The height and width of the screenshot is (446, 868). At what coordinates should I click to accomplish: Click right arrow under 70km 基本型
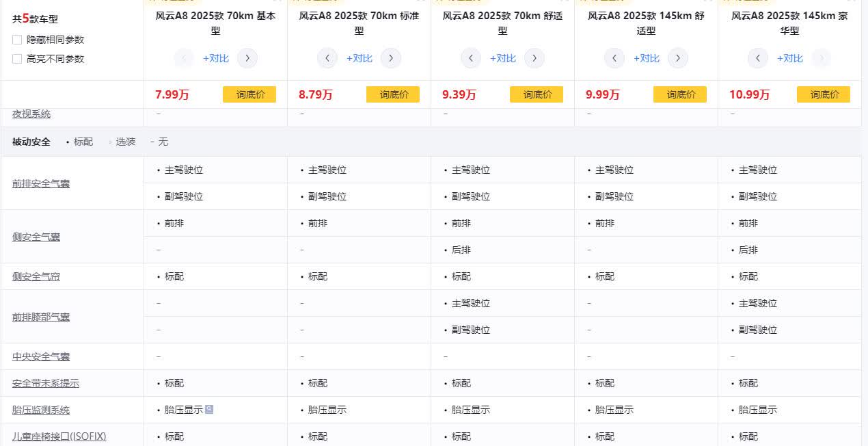coord(247,58)
